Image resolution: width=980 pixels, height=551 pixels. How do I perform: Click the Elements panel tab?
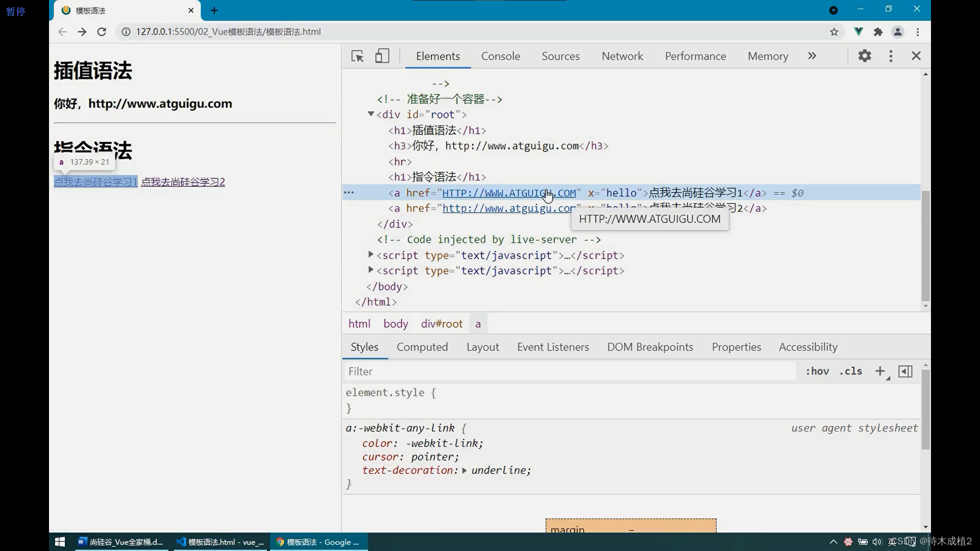(x=438, y=56)
